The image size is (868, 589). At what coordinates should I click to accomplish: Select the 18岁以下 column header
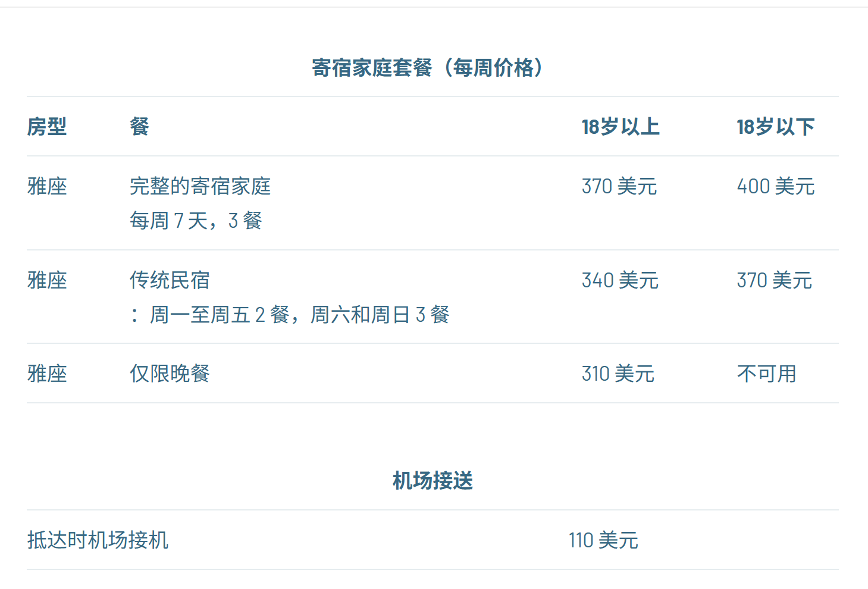[x=776, y=127]
